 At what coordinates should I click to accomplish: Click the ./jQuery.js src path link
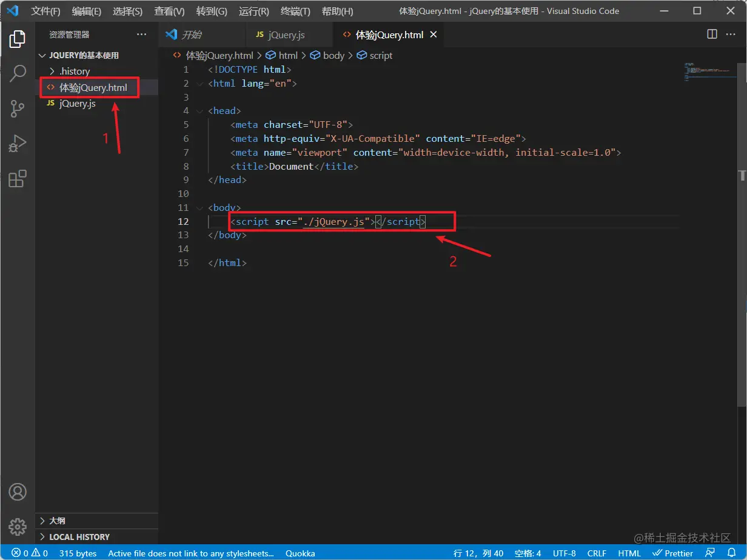click(333, 221)
